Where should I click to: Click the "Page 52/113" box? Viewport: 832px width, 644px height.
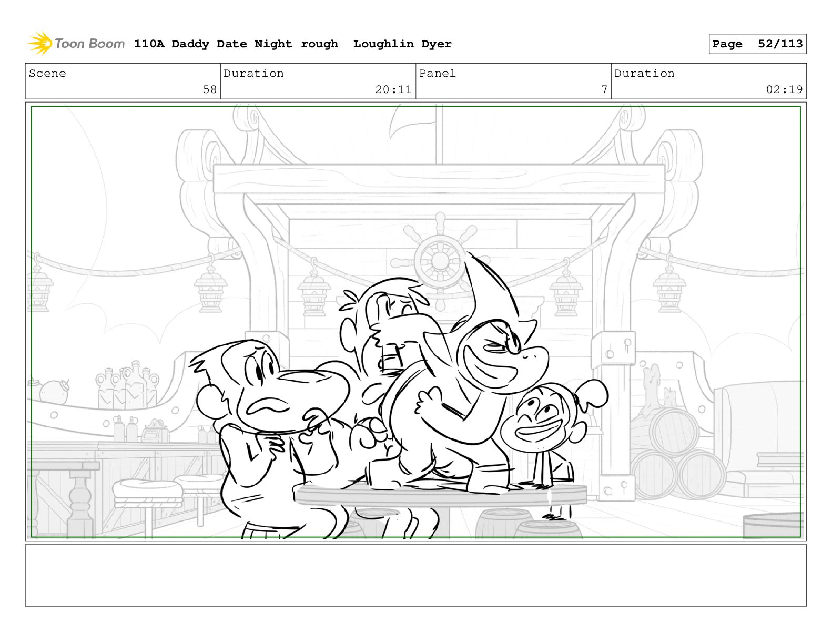[x=757, y=44]
